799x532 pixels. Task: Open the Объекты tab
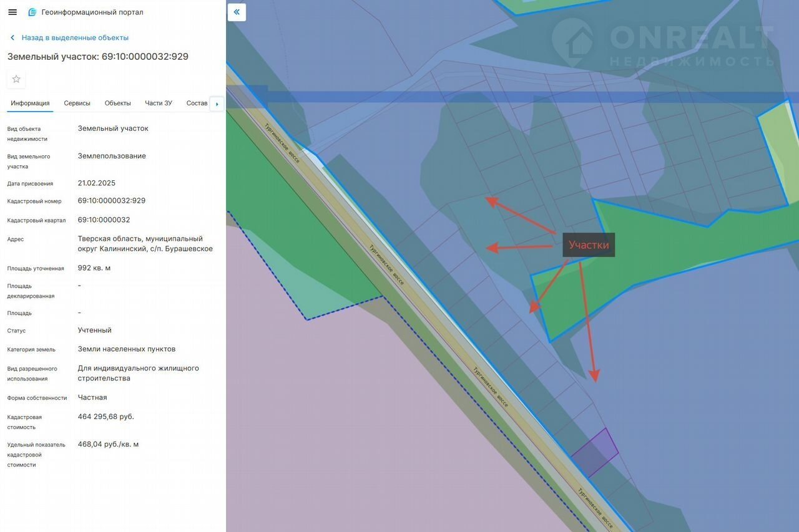pyautogui.click(x=117, y=104)
